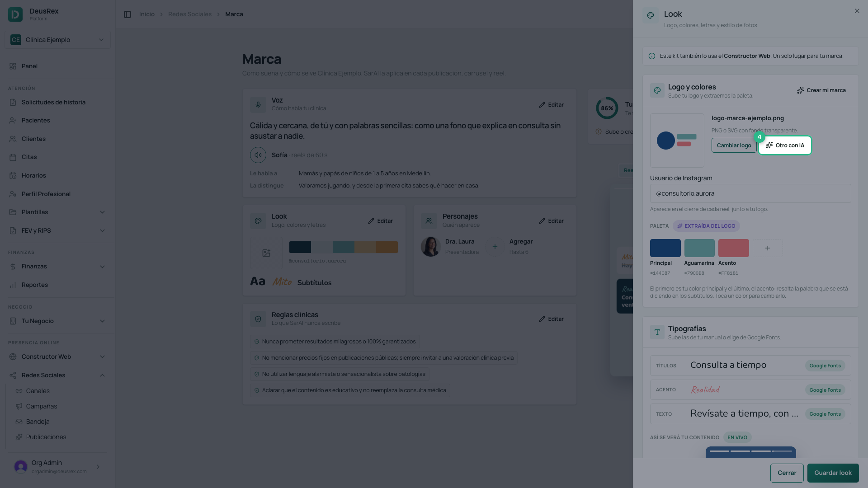Click the Look panel header icon
The image size is (868, 488).
[x=651, y=15]
